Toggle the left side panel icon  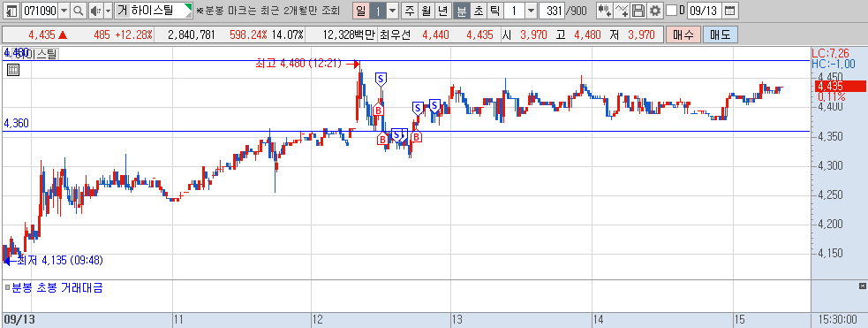pos(11,10)
